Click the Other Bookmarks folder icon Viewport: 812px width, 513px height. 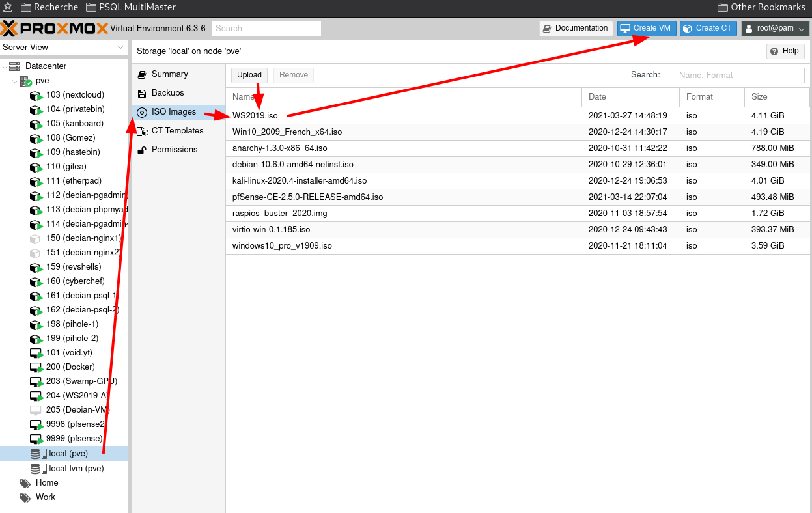point(723,7)
